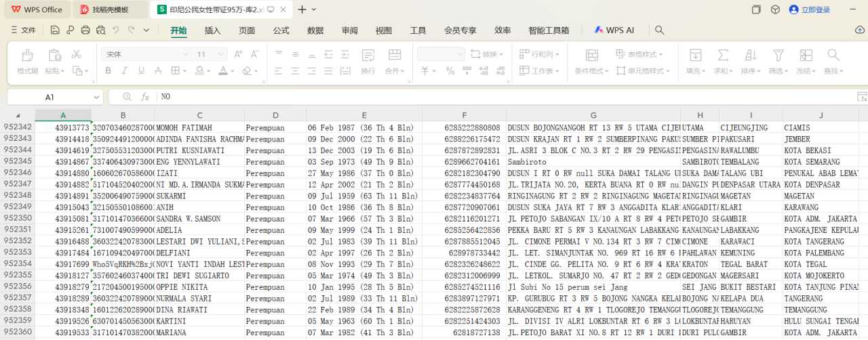Toggle align left in alignment group
Image resolution: width=868 pixels, height=340 pixels.
[x=278, y=70]
